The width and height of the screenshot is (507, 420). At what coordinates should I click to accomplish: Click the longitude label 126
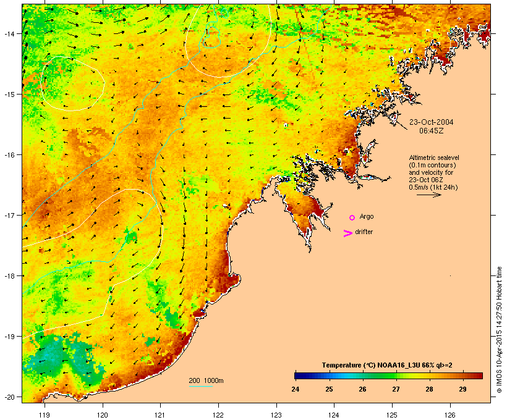click(450, 415)
